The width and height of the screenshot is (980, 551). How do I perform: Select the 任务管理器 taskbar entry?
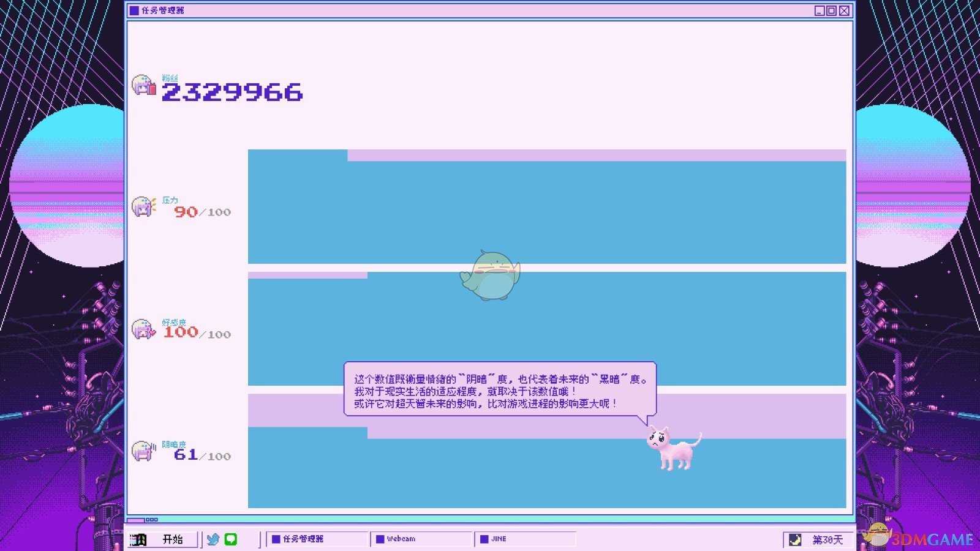(x=317, y=539)
